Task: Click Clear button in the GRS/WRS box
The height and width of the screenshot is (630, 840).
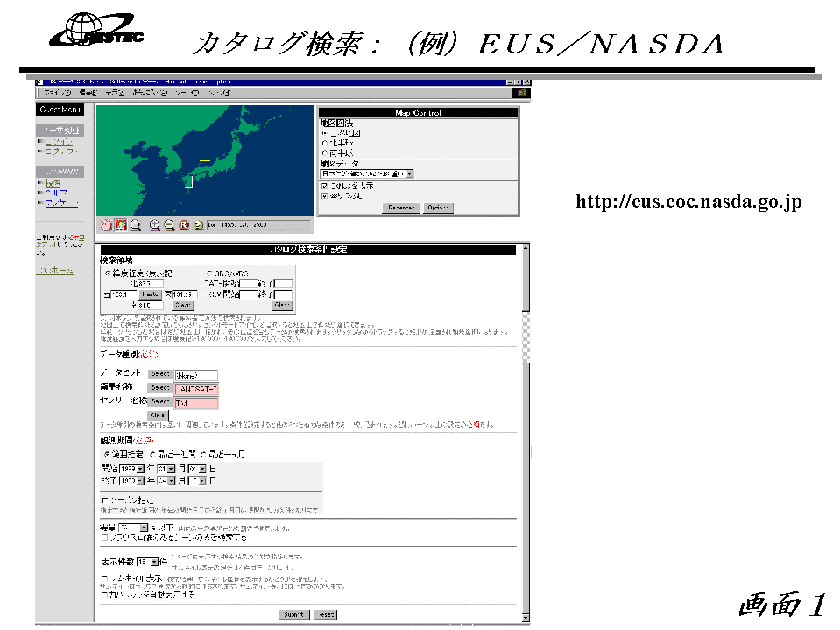Action: tap(282, 305)
